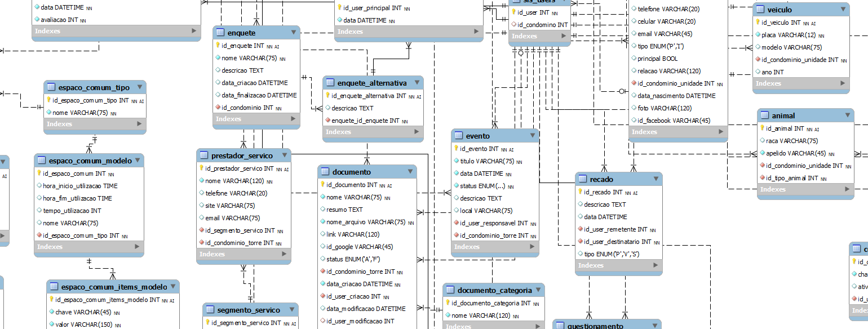Click the primary key icon beside id_veiculo
The height and width of the screenshot is (329, 868).
pos(758,23)
